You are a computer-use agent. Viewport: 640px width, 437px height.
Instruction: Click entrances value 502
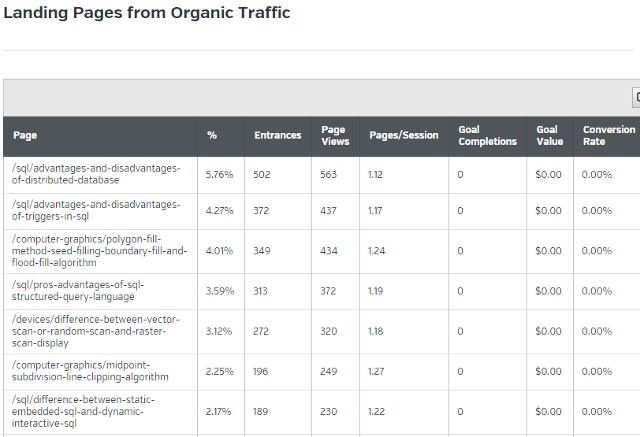[262, 175]
